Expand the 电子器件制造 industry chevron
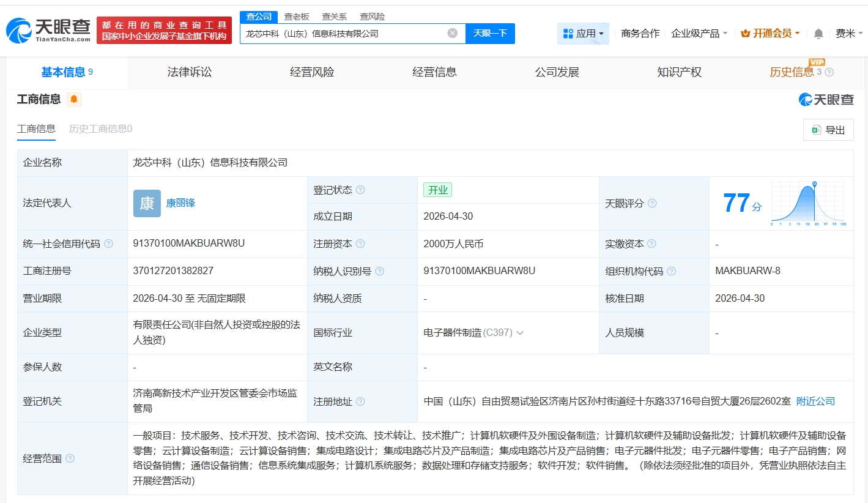This screenshot has height=503, width=868. point(520,333)
